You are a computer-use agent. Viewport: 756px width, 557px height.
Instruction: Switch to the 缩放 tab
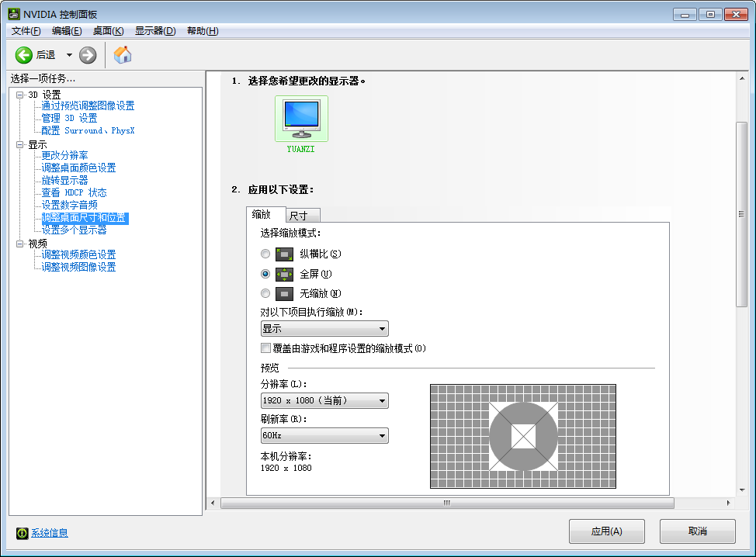coord(265,214)
